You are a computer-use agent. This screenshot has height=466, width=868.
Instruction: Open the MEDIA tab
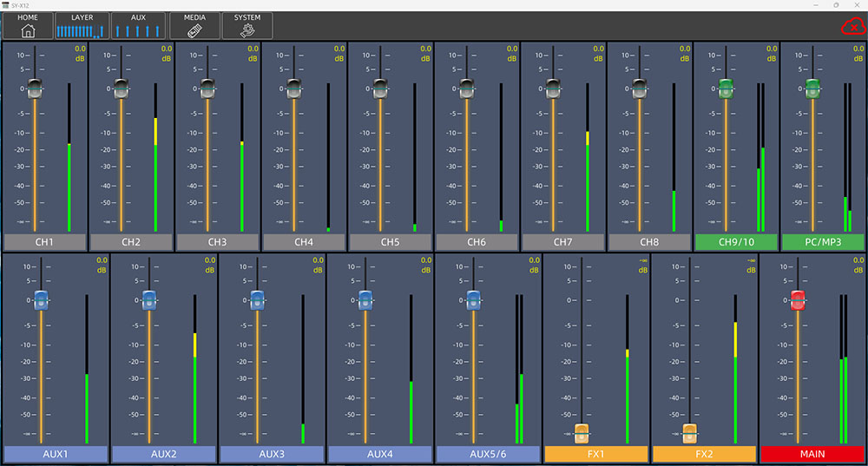tap(194, 25)
